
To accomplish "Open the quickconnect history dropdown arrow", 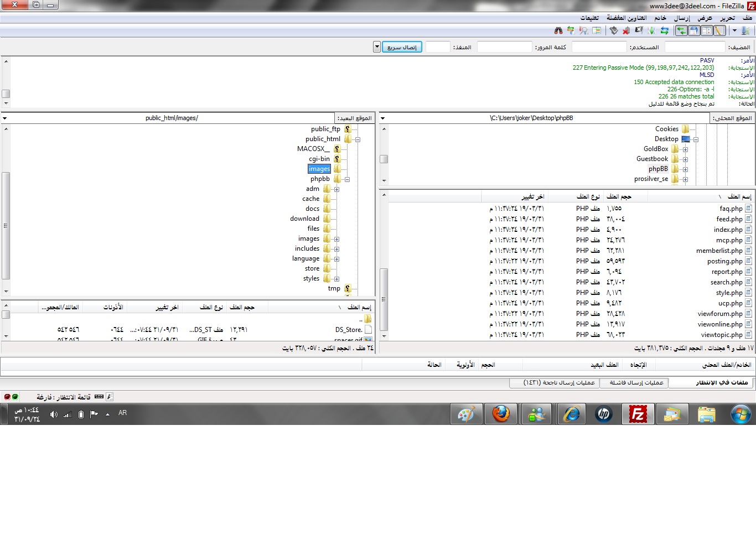I will tap(377, 47).
